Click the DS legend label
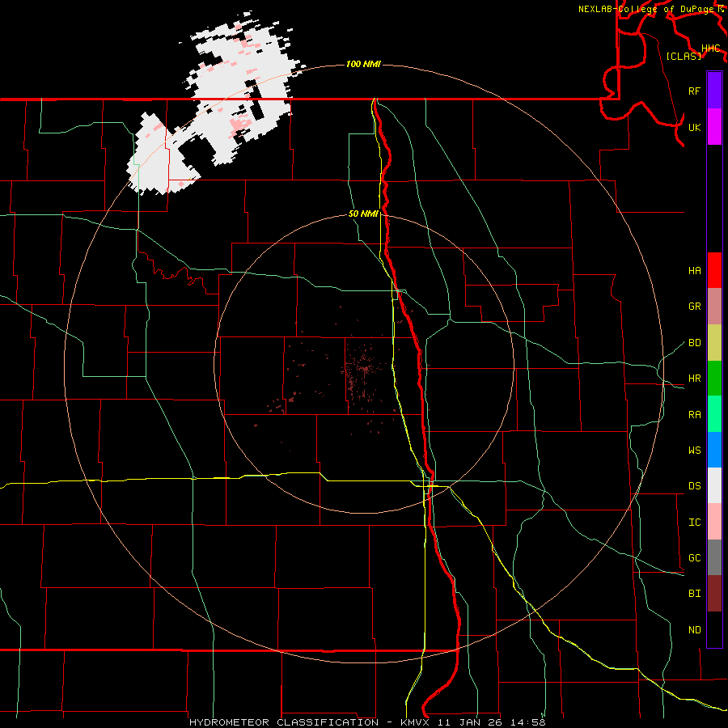The width and height of the screenshot is (728, 728). 694,486
